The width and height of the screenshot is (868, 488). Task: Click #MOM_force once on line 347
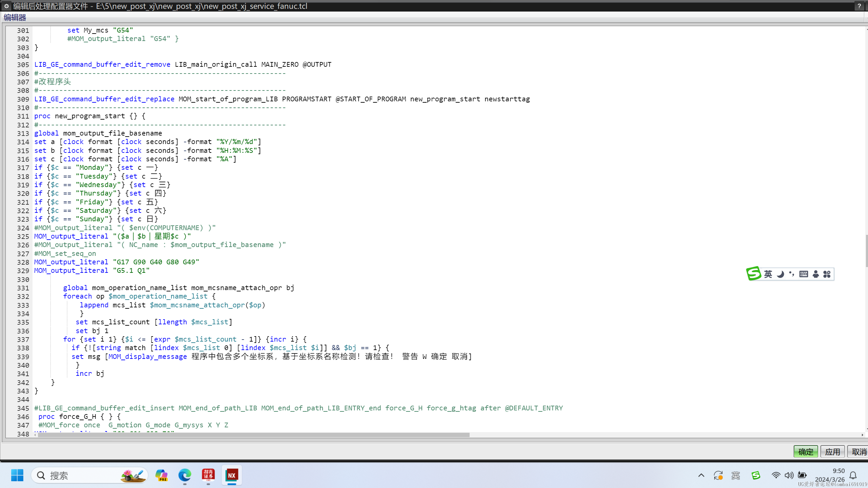coord(69,425)
